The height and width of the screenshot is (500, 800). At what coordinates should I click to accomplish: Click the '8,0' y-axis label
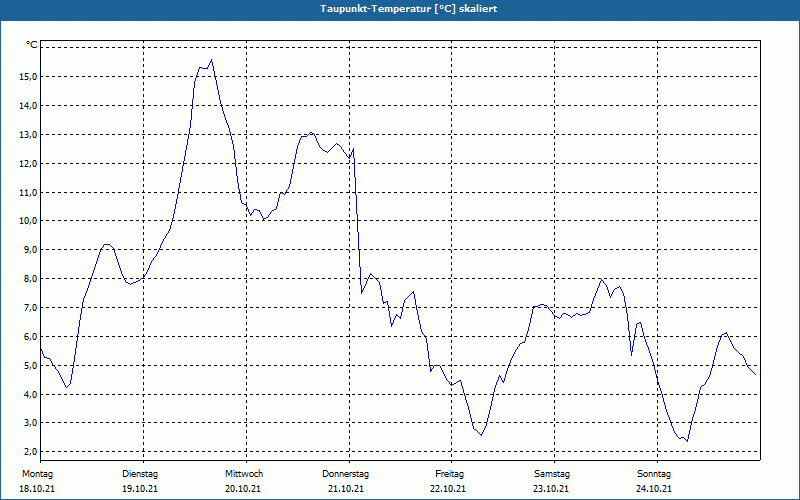coord(30,279)
